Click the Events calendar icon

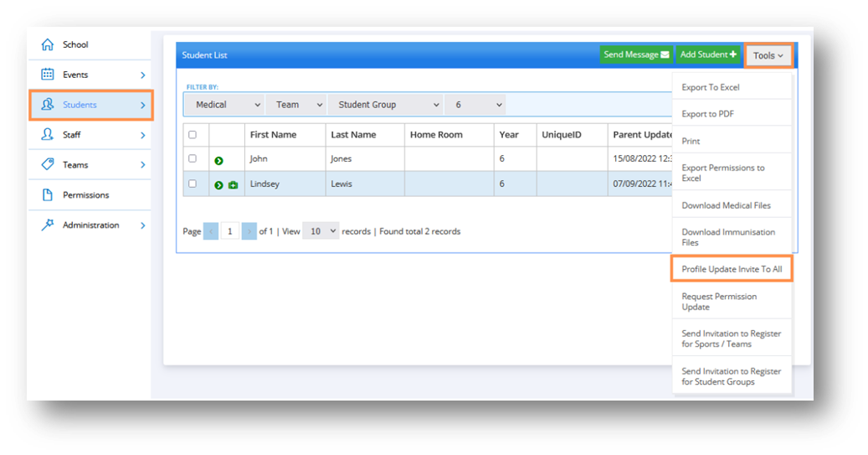[48, 75]
